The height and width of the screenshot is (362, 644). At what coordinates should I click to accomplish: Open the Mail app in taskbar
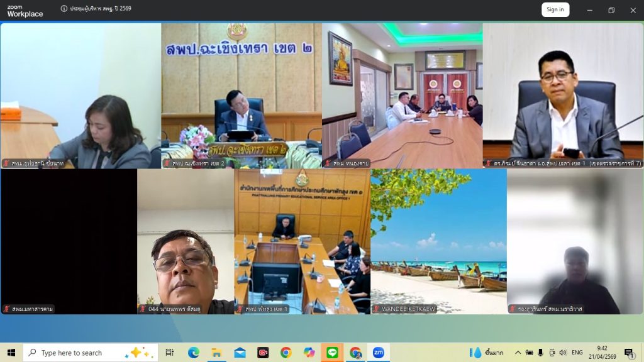[240, 353]
